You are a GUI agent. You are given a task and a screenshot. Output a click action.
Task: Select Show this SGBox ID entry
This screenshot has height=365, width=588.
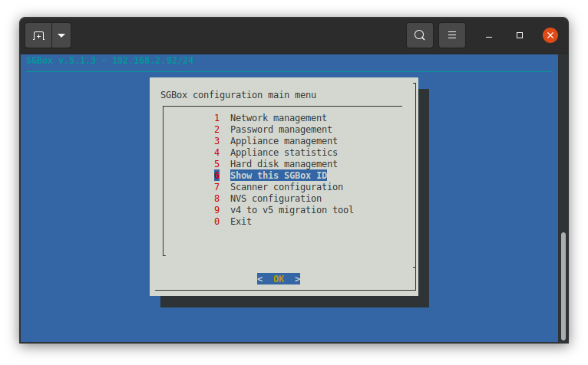pos(278,176)
